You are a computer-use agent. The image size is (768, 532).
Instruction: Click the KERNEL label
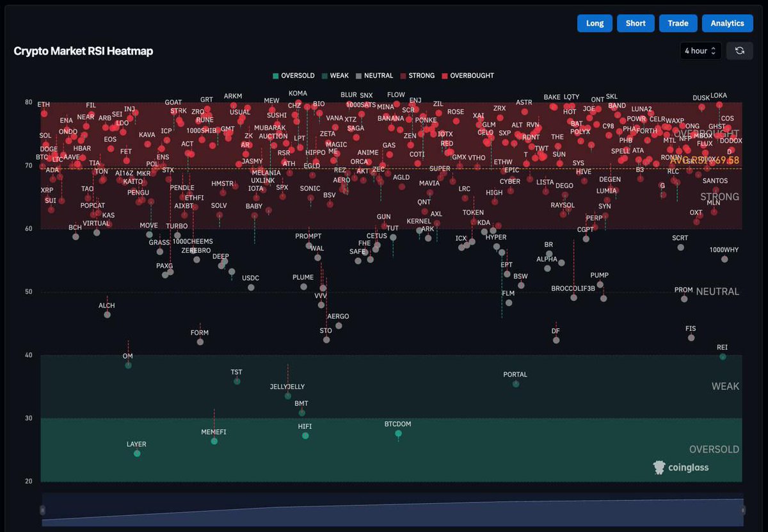point(419,222)
